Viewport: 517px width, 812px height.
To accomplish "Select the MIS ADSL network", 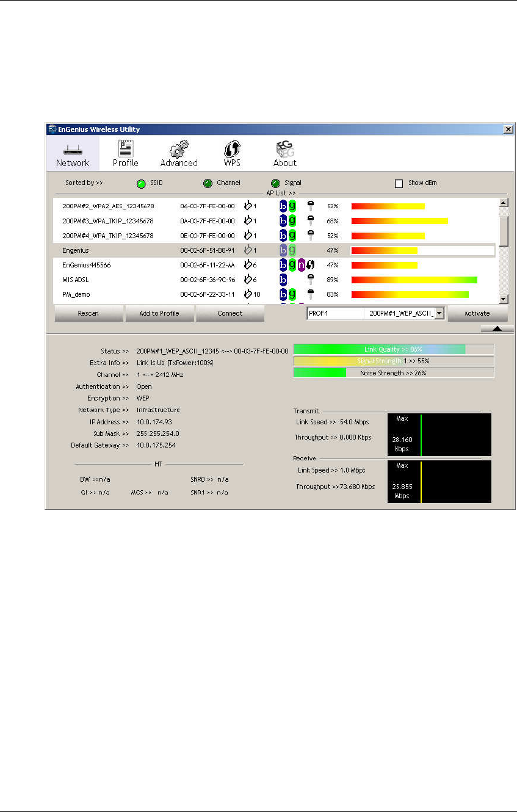I will 275,280.
